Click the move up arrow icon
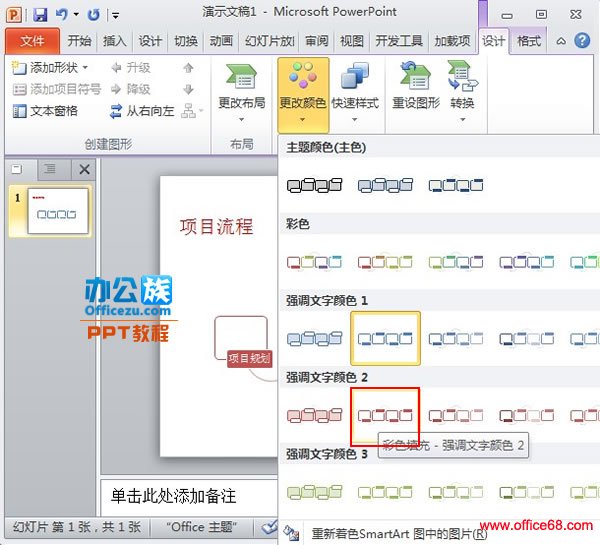The image size is (600, 545). pos(188,68)
